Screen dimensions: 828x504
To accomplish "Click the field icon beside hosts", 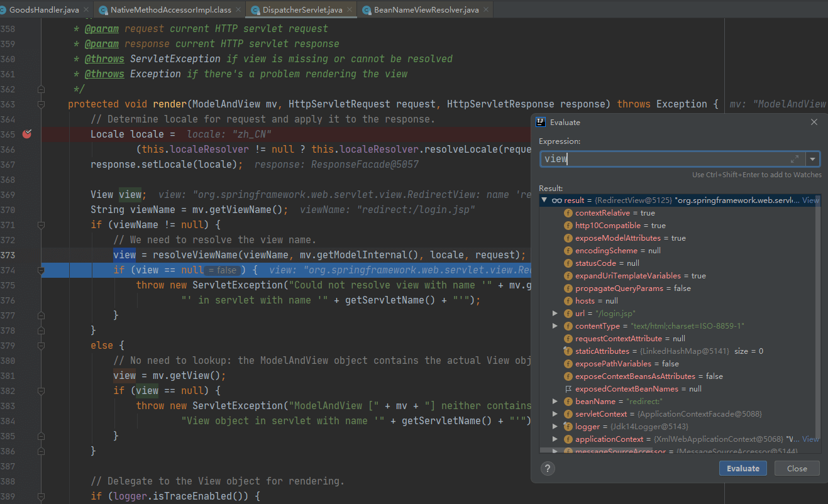I will coord(568,301).
